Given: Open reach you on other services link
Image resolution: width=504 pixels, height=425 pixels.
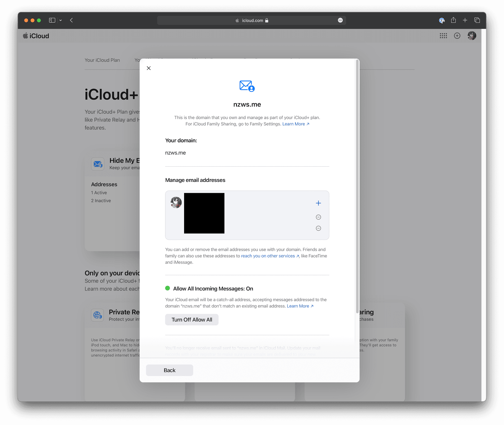Looking at the screenshot, I should point(270,256).
